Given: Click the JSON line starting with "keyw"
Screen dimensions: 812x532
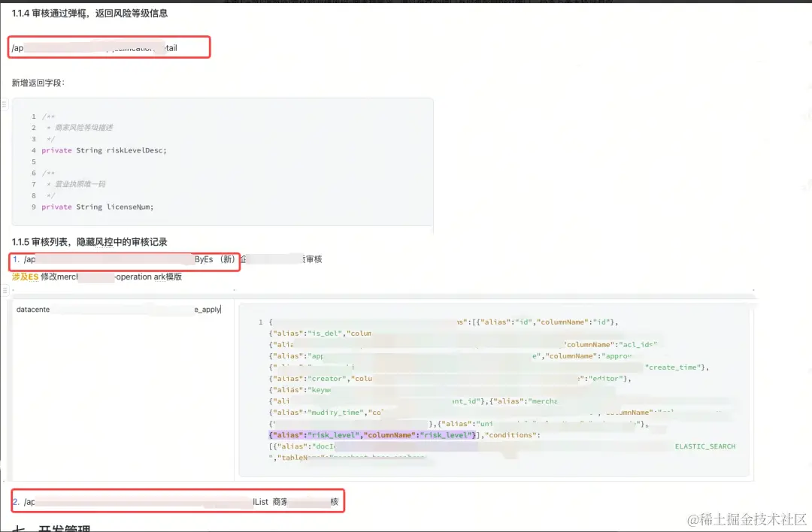Looking at the screenshot, I should point(300,390).
